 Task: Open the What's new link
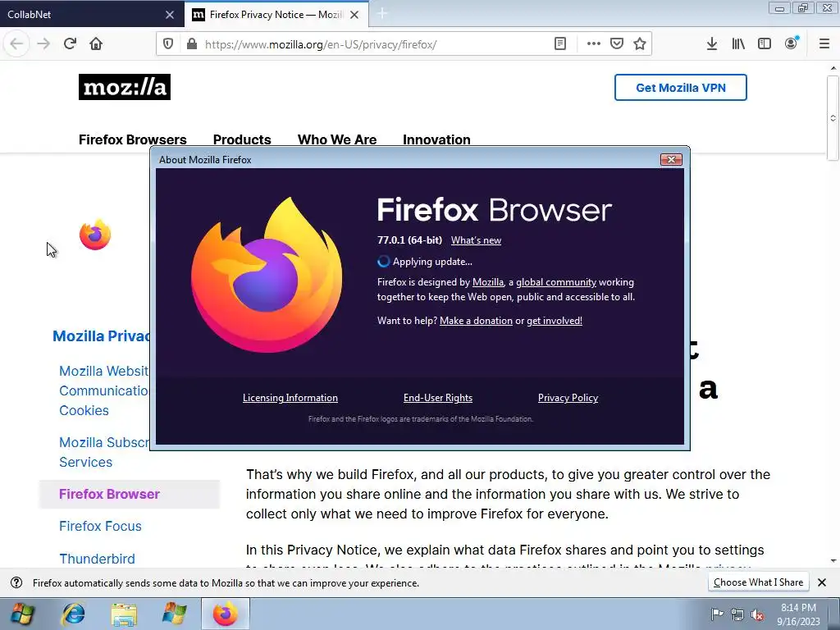coord(476,240)
